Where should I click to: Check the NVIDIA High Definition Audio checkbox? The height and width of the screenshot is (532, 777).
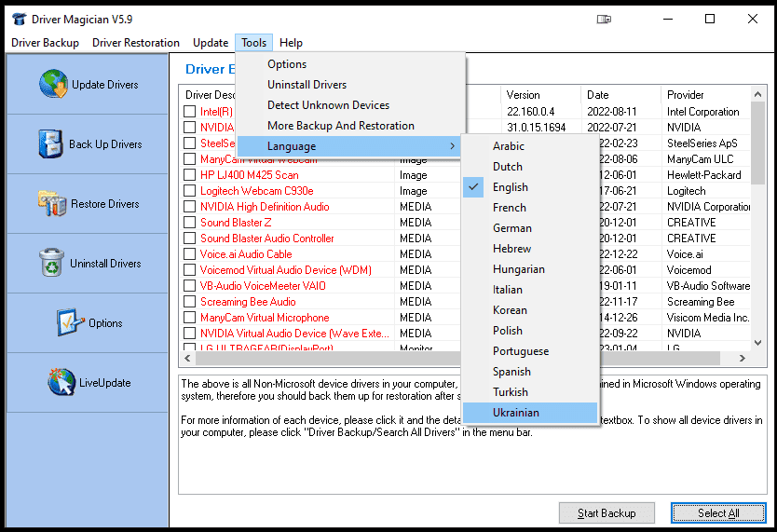tap(189, 207)
